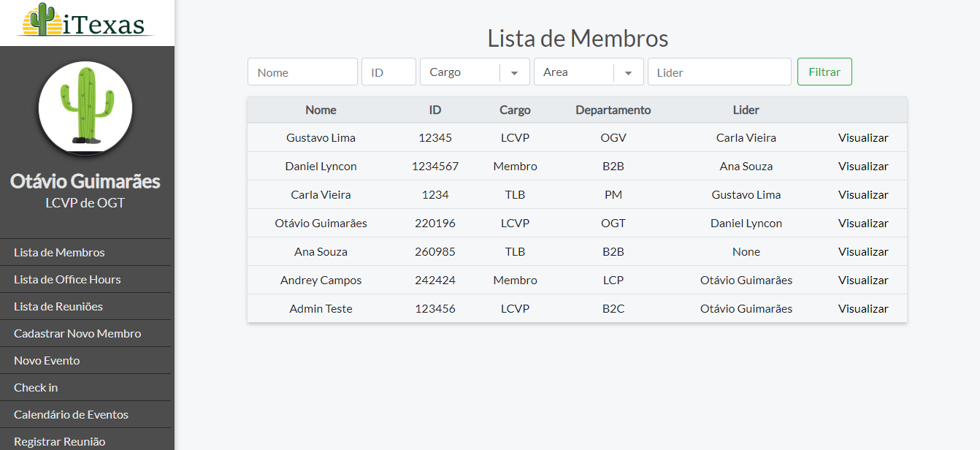
Task: Visualizar Gustavo Lima's record
Action: [863, 137]
